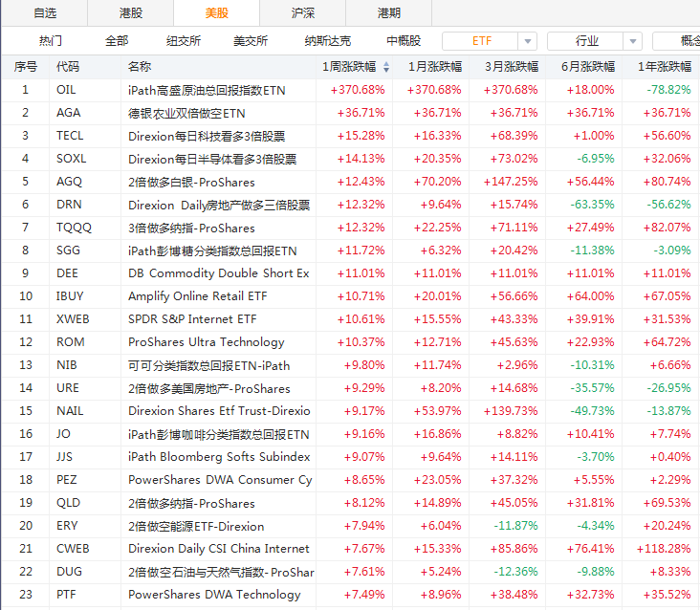The image size is (700, 610).
Task: Click OIL 1-year value -78.82%
Action: click(x=668, y=90)
